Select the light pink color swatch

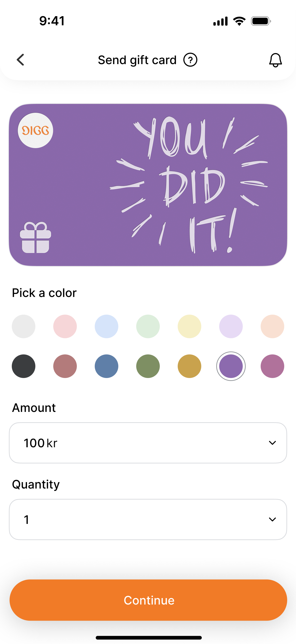tap(65, 326)
